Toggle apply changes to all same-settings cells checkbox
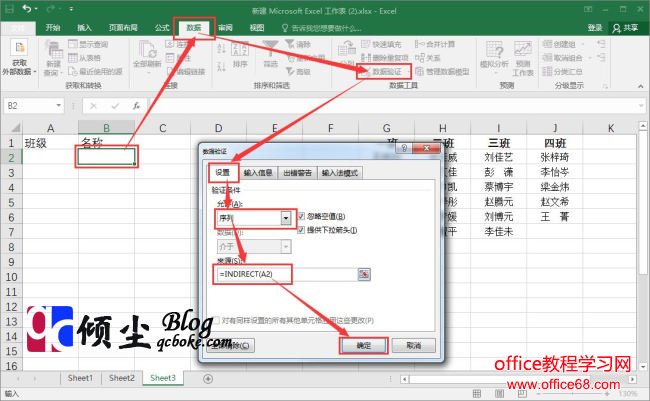650x401 pixels. click(216, 320)
